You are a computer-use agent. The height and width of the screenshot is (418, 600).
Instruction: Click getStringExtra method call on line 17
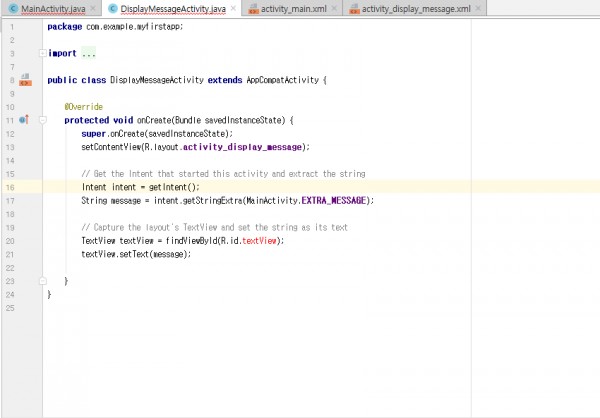[x=212, y=201]
